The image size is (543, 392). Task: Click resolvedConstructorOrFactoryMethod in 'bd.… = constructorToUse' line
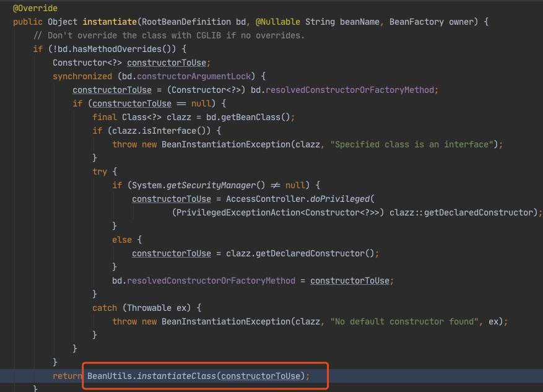click(211, 281)
